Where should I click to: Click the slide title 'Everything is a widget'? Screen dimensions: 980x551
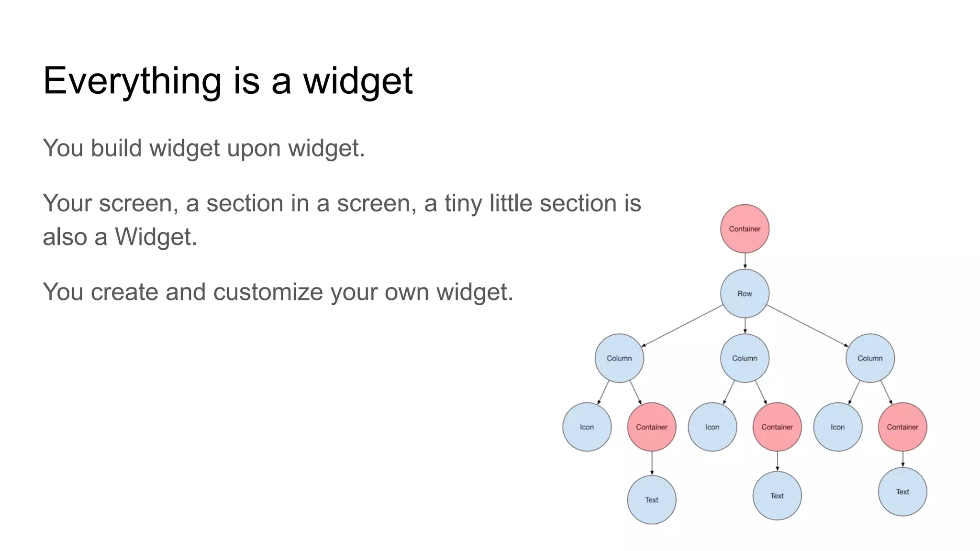228,80
